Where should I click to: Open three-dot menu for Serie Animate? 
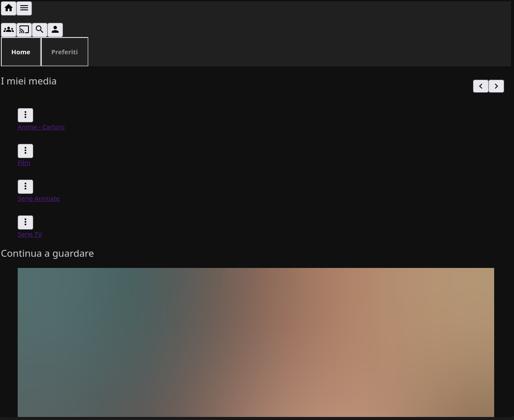[25, 187]
